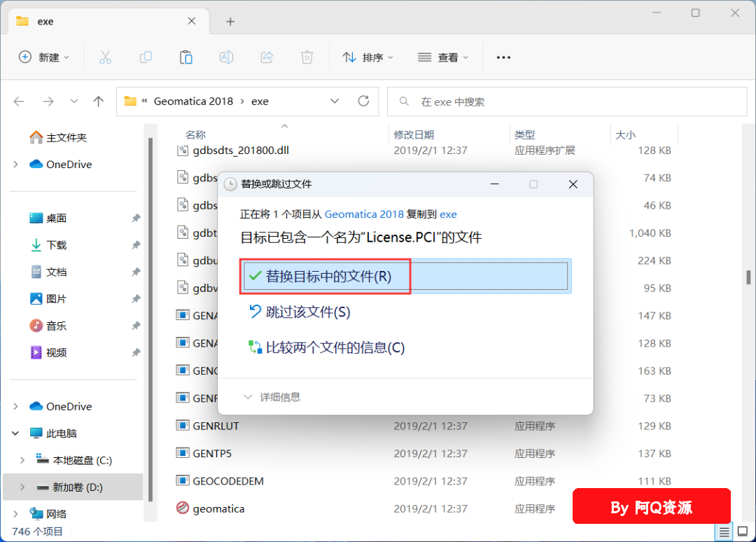Image resolution: width=756 pixels, height=542 pixels.
Task: Click the 在 exe 中搜索 search field
Action: pyautogui.click(x=567, y=102)
